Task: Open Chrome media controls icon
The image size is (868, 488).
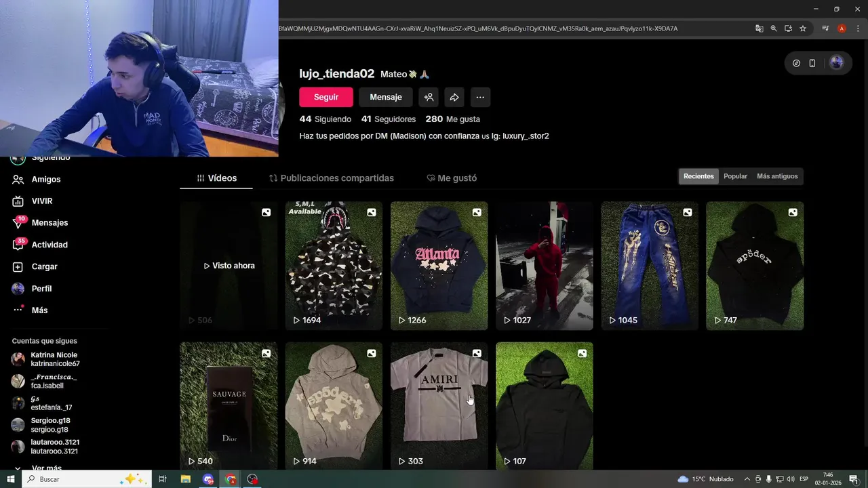Action: point(825,28)
